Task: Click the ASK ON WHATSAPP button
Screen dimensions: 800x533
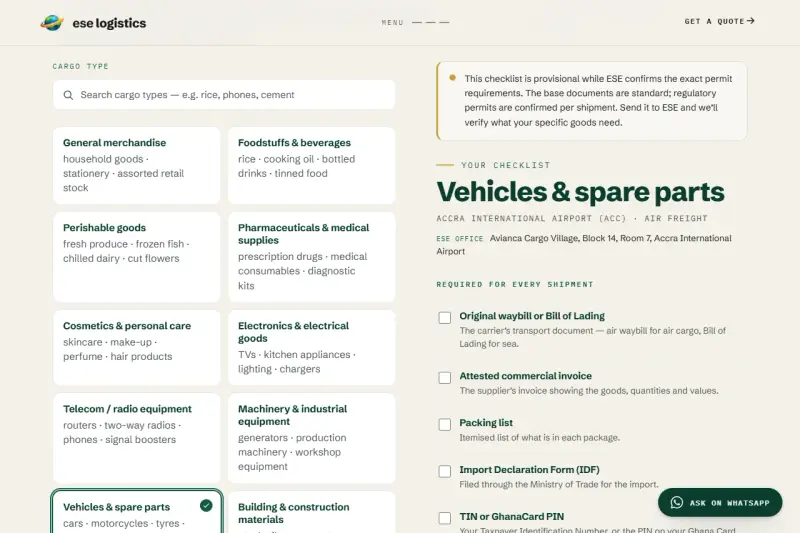Action: click(x=720, y=502)
